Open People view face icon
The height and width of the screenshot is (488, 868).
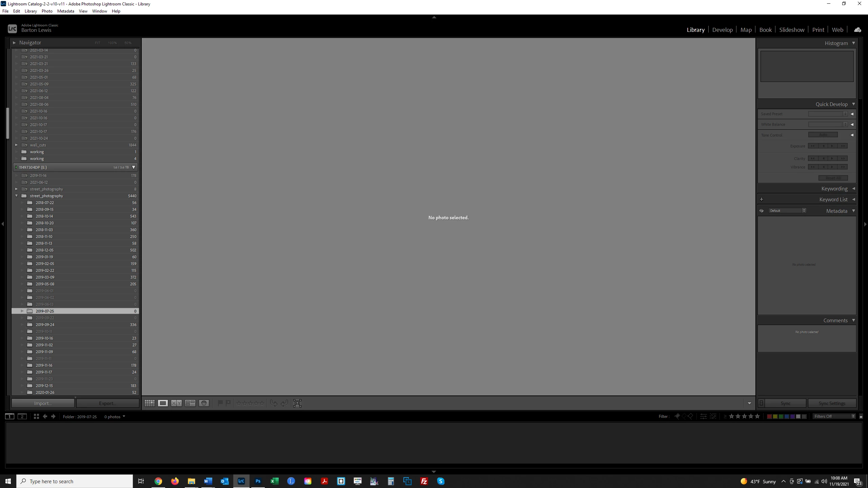click(x=204, y=403)
